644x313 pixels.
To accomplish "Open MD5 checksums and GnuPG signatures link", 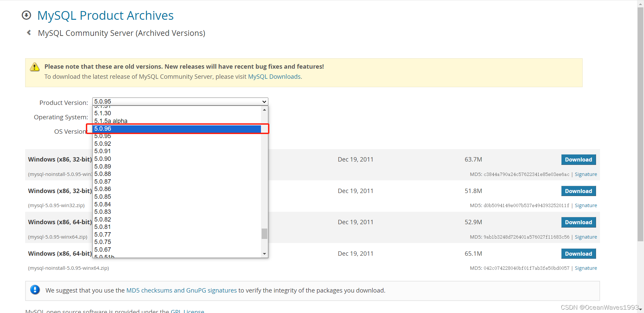I will point(181,291).
